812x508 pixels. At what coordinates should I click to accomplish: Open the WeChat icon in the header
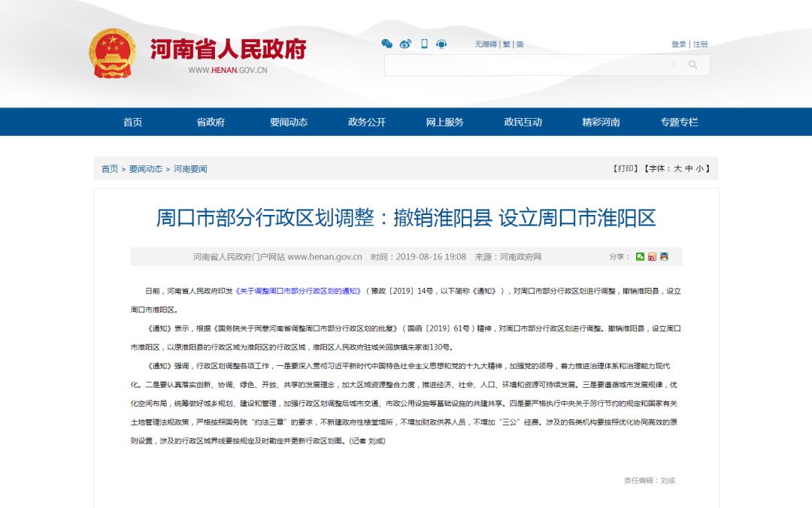click(387, 44)
